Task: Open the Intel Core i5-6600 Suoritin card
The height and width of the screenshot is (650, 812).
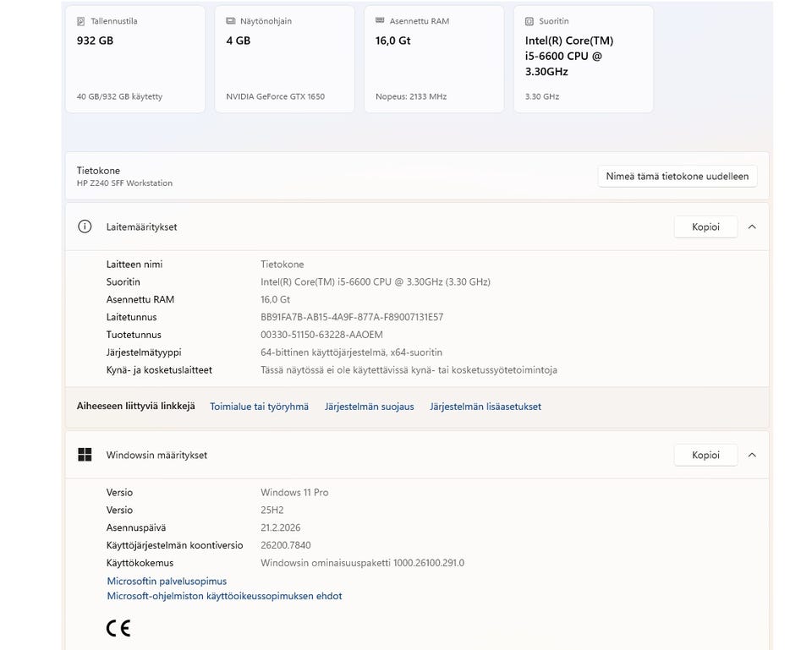Action: (583, 59)
